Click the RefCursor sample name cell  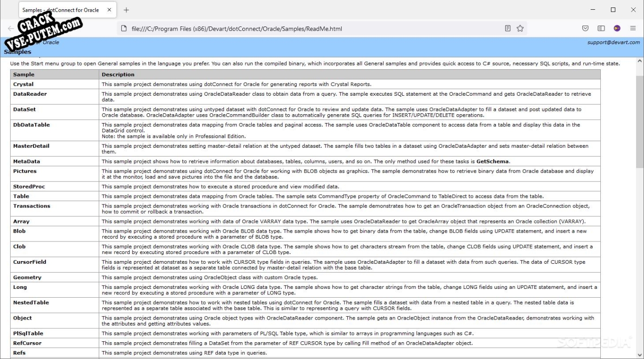[x=55, y=343]
